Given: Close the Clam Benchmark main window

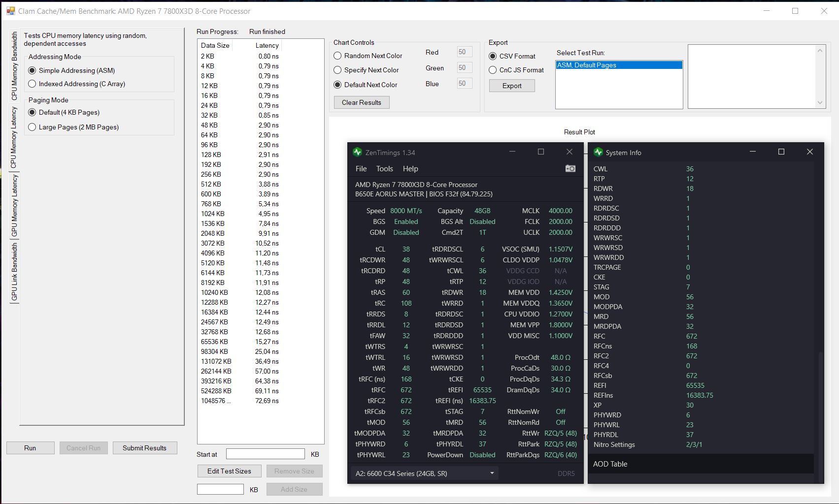Looking at the screenshot, I should (x=824, y=11).
